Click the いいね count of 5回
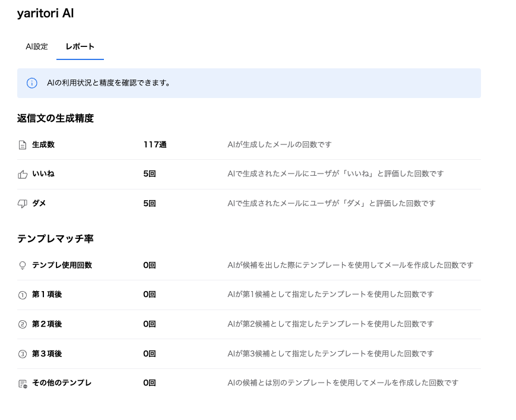This screenshot has height=420, width=516. [x=149, y=174]
